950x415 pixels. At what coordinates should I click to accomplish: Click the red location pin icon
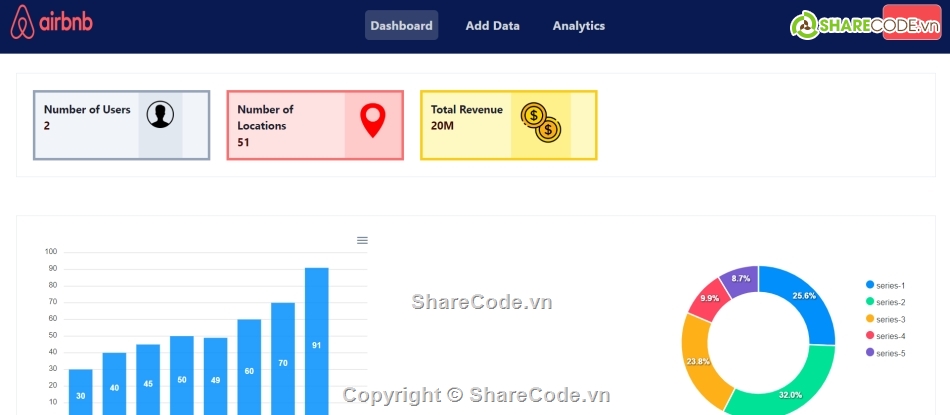[x=372, y=120]
